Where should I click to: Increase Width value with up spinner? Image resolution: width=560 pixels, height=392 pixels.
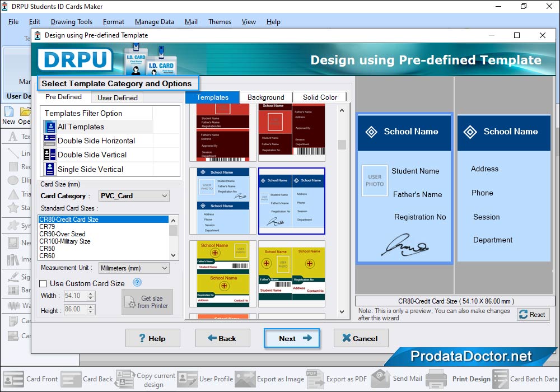click(91, 293)
